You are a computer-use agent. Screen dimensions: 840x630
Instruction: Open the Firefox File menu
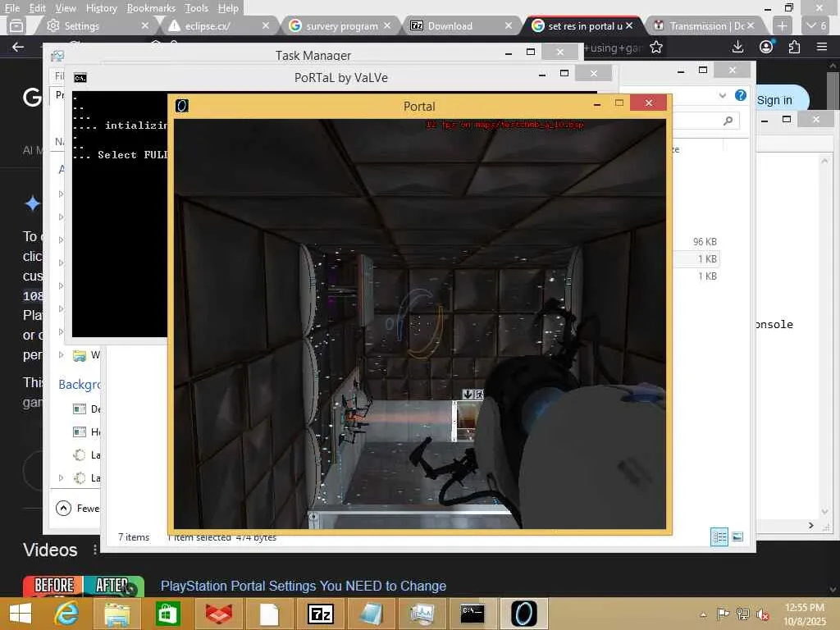tap(11, 8)
